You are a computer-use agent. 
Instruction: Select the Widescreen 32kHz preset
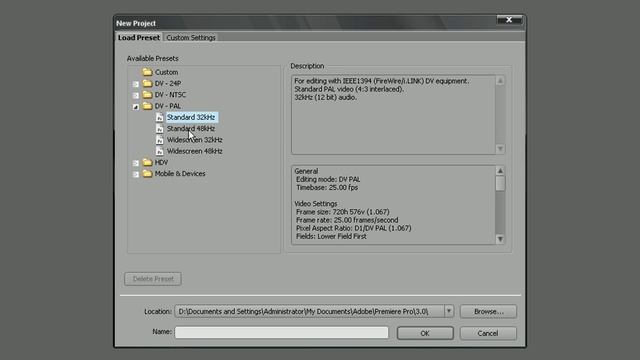click(194, 140)
